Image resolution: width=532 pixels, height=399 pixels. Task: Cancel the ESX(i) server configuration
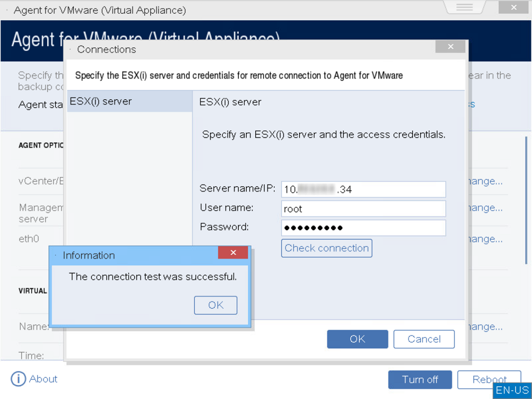(423, 339)
